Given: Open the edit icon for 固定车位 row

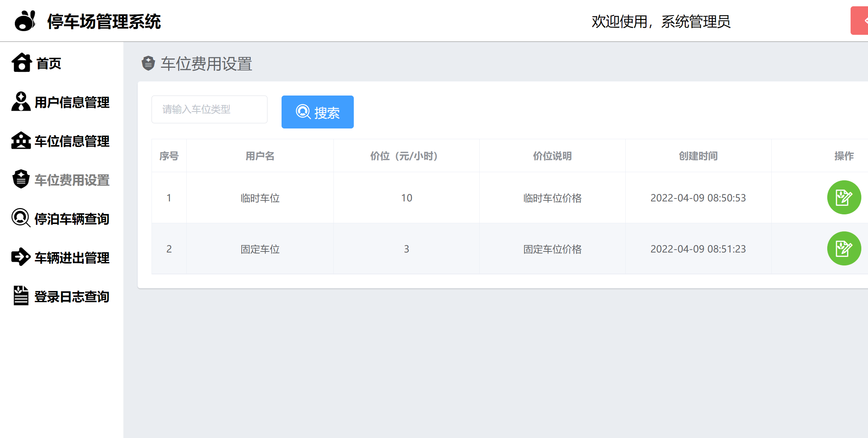Looking at the screenshot, I should click(844, 248).
